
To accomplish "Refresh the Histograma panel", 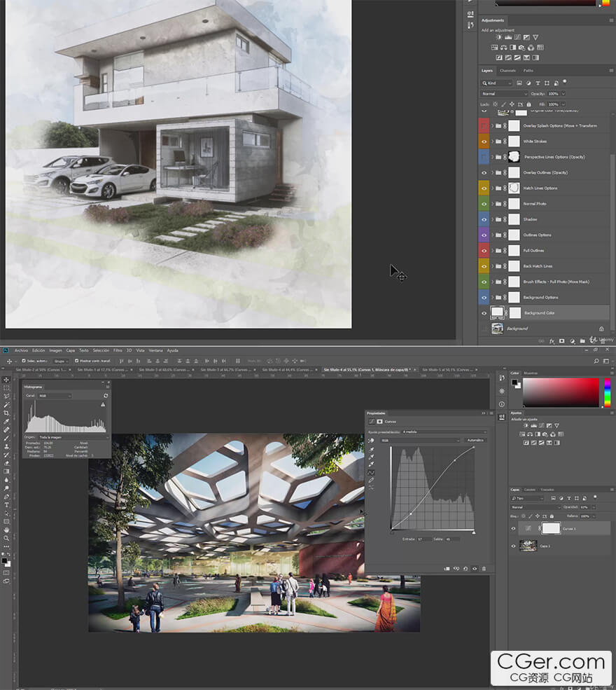I will point(106,396).
